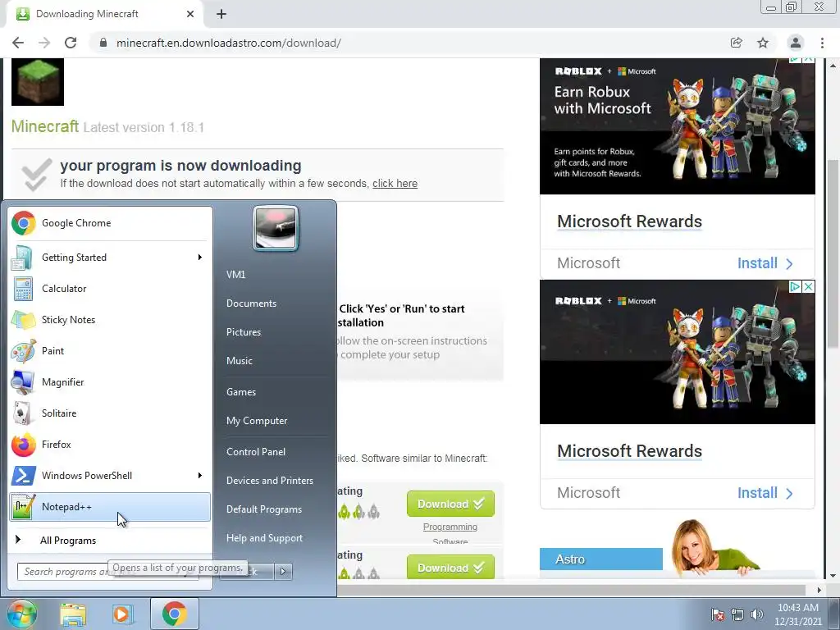Click the vertical scrollbar down arrow
Image resolution: width=840 pixels, height=630 pixels.
[x=833, y=577]
